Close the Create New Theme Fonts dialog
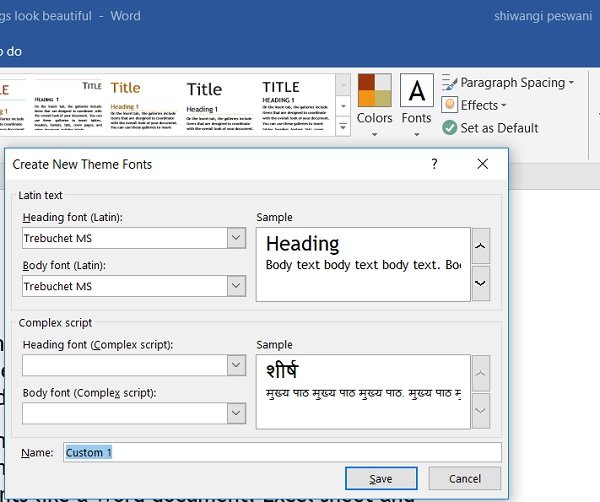Viewport: 600px width, 502px height. point(483,164)
